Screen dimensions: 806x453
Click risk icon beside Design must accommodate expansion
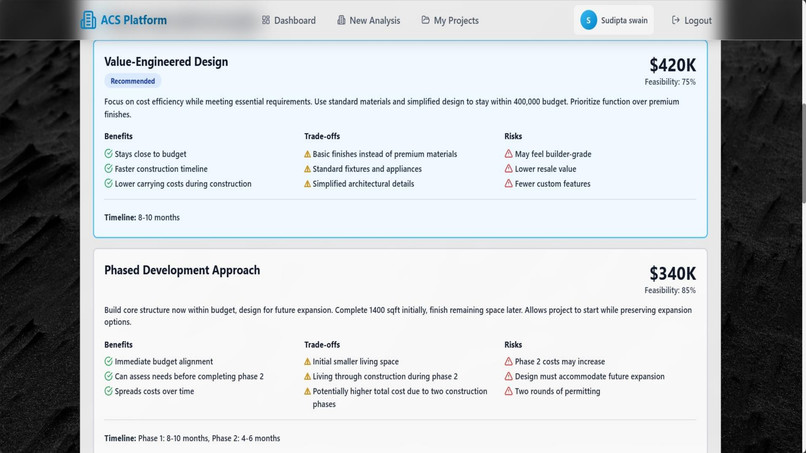point(508,376)
